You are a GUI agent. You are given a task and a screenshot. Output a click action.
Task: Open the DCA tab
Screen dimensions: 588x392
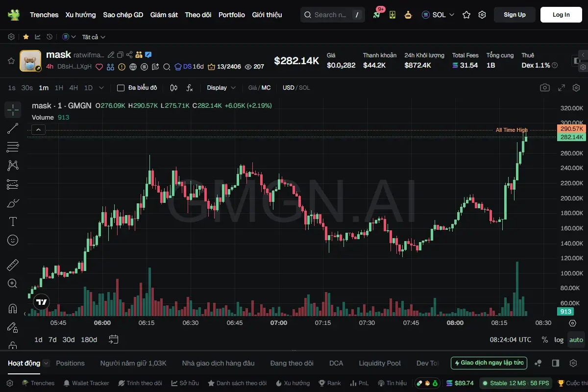pyautogui.click(x=336, y=363)
